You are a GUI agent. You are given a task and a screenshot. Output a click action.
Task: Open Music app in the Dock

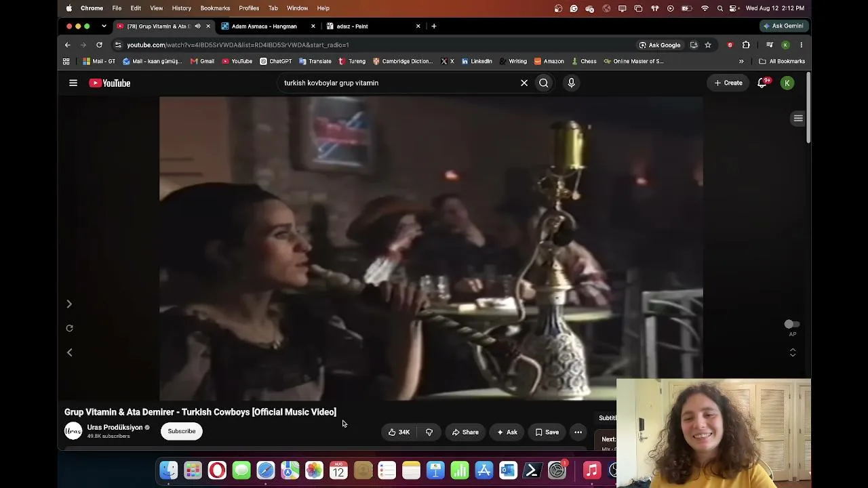[592, 470]
